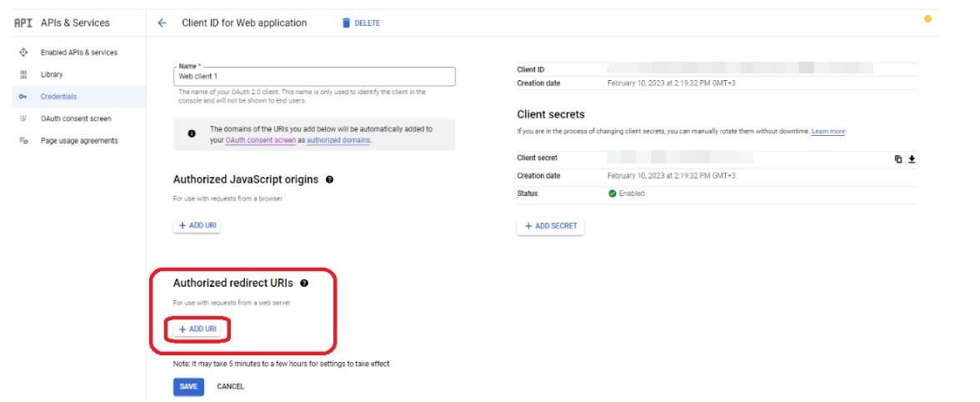Click the Library icon in the sidebar
The height and width of the screenshot is (402, 980).
pos(23,74)
